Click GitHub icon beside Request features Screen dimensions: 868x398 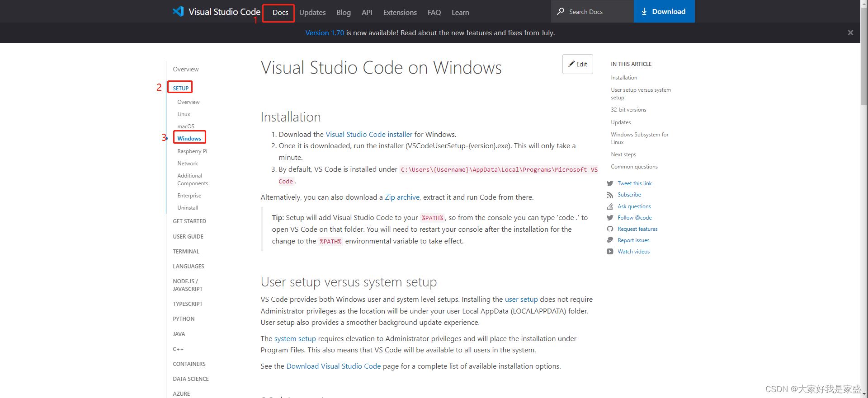point(610,229)
